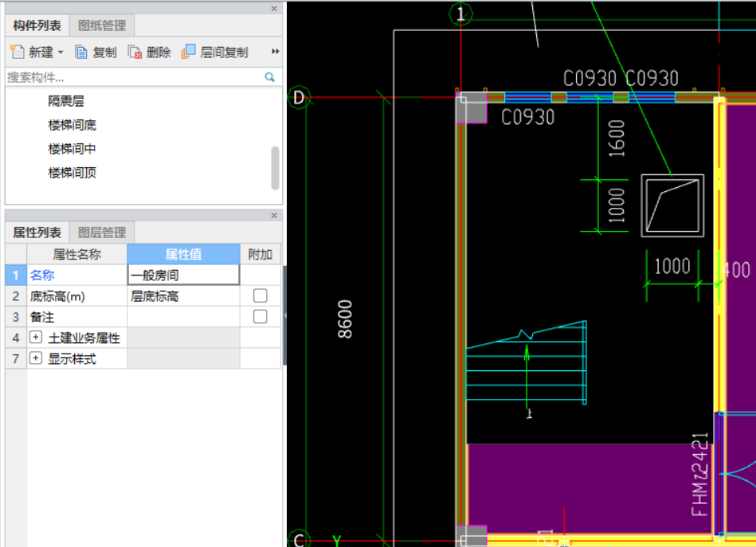Click the 复制 copy button

[96, 52]
